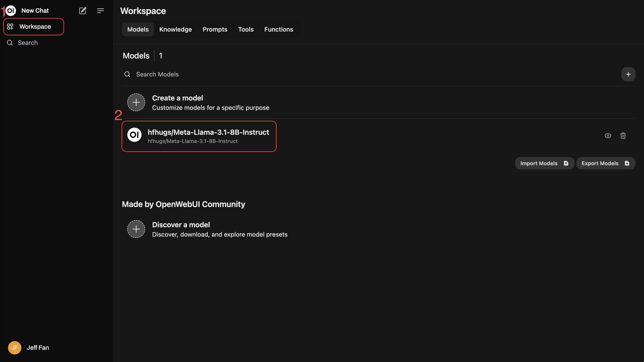Click the JF avatar circle
The width and height of the screenshot is (644, 362).
(x=14, y=348)
